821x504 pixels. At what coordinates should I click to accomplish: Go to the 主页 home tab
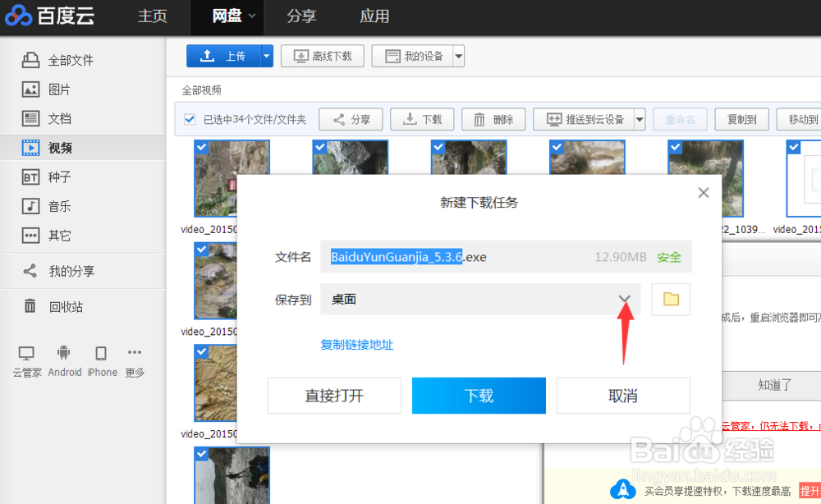click(x=153, y=16)
